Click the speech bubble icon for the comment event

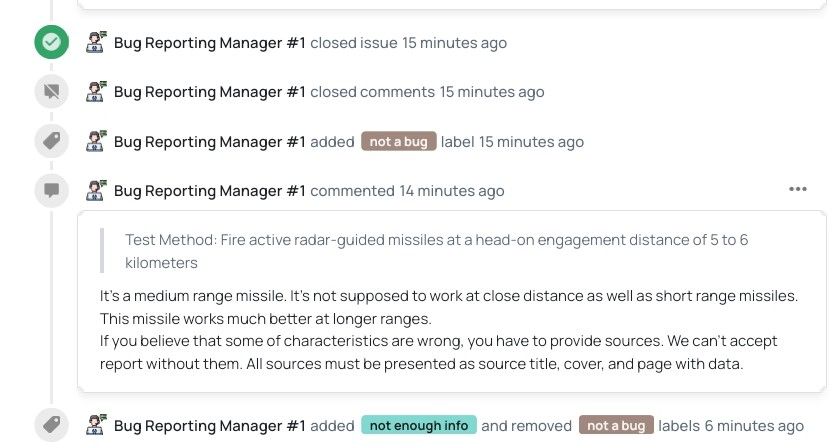50,190
